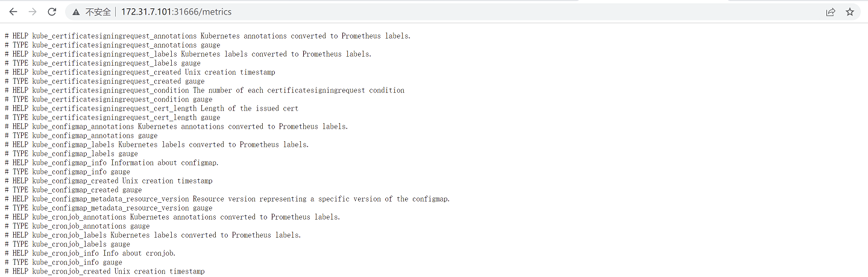The width and height of the screenshot is (868, 277).
Task: Click the not secure warning triangle
Action: 76,12
